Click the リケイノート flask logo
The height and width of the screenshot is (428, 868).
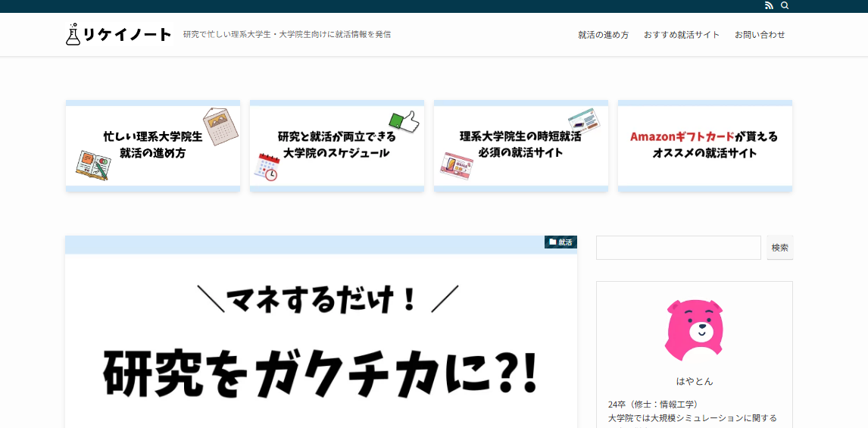(x=119, y=34)
